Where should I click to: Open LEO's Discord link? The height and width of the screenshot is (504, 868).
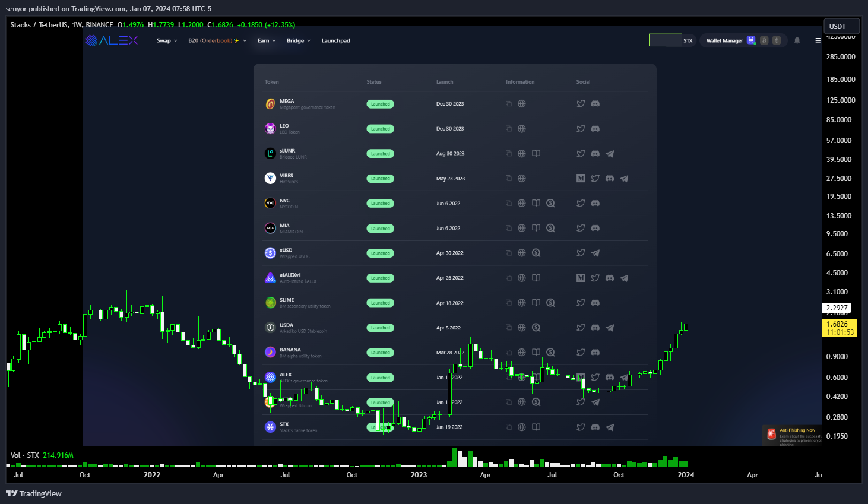pyautogui.click(x=595, y=128)
